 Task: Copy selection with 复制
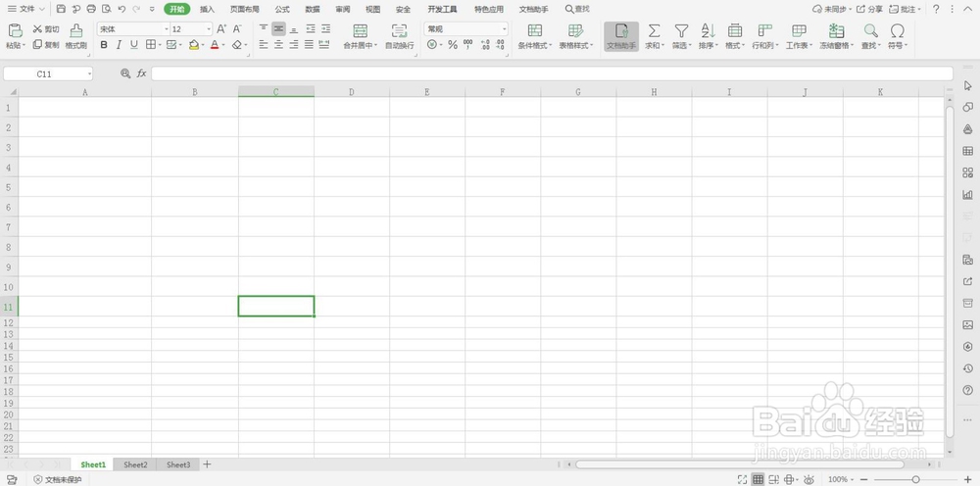coord(46,44)
